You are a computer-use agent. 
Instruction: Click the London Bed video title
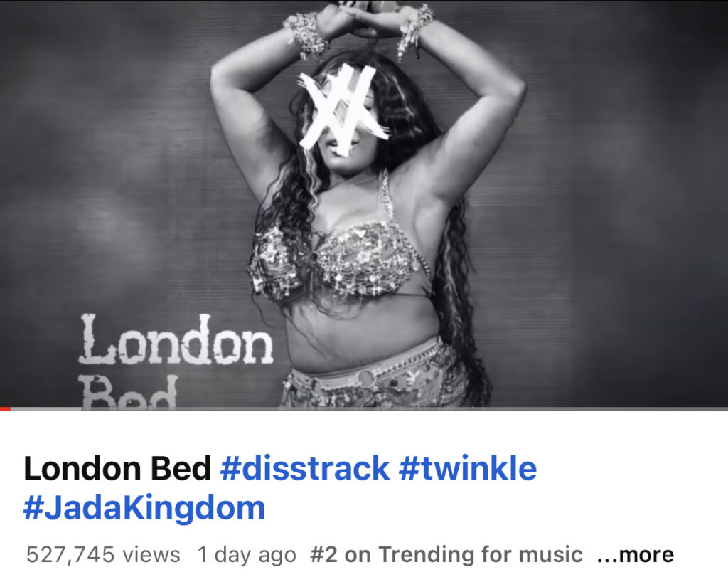117,468
